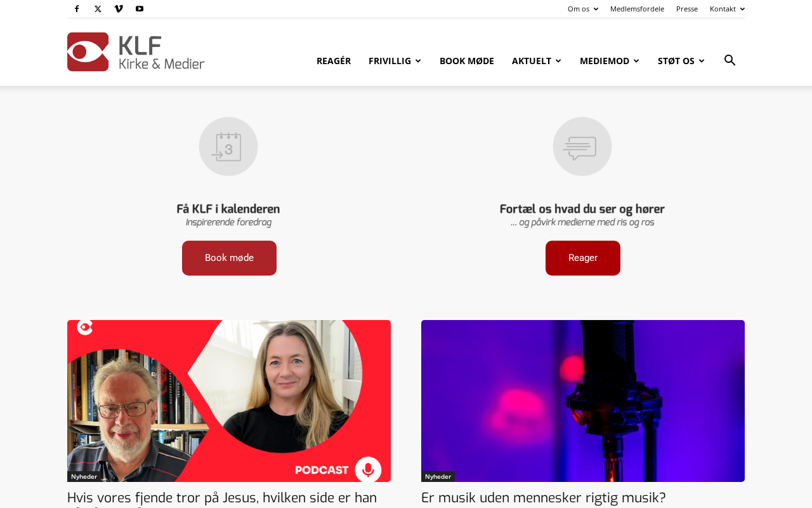Screen dimensions: 812x508
Task: Open the BOOK MØDE menu item
Action: point(467,61)
